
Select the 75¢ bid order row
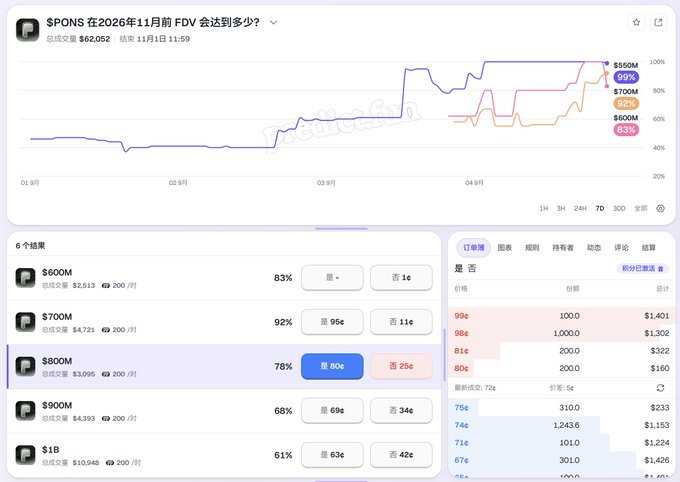[562, 407]
